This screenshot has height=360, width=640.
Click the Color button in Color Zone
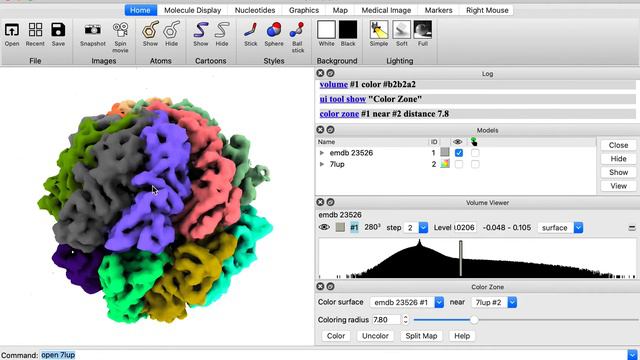(336, 336)
